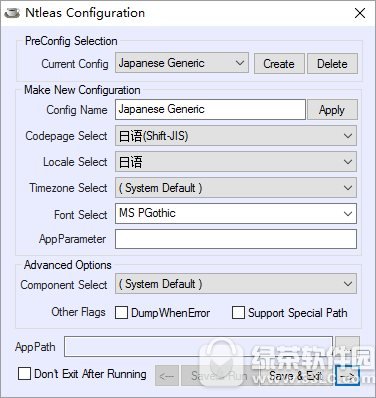Screen dimensions: 376x398
Task: Click the Apply button
Action: click(x=332, y=110)
